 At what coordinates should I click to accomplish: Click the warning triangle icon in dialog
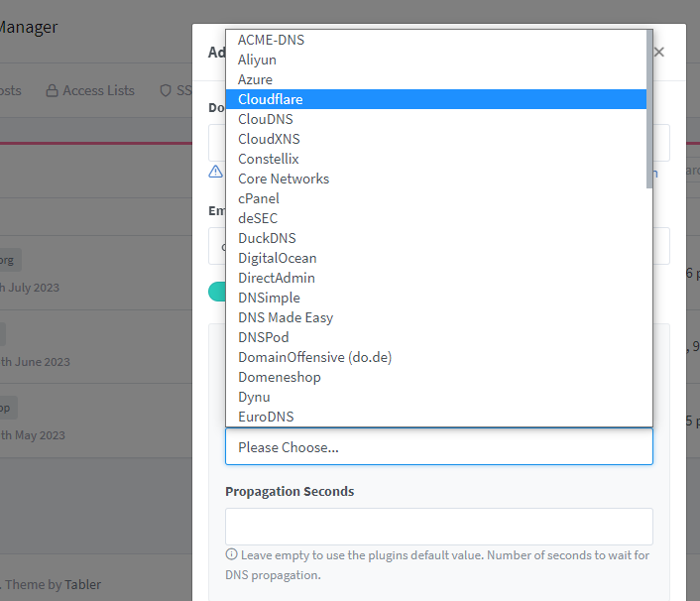pyautogui.click(x=215, y=171)
